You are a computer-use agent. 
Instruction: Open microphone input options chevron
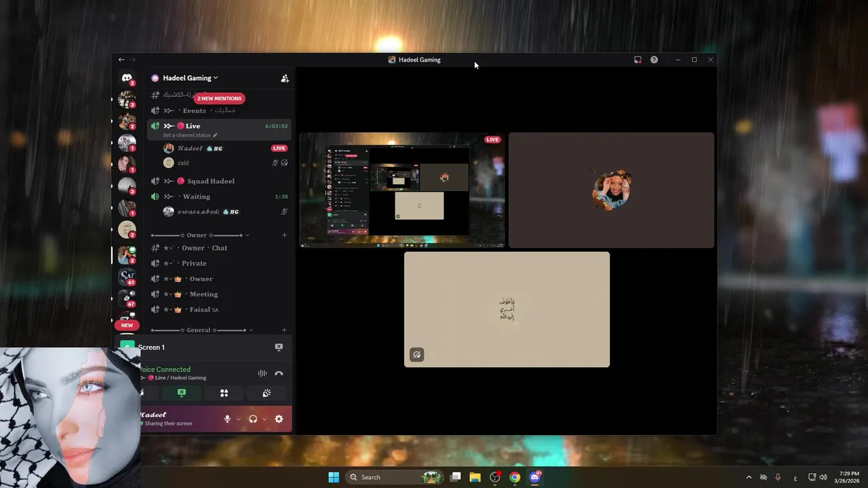pyautogui.click(x=239, y=419)
